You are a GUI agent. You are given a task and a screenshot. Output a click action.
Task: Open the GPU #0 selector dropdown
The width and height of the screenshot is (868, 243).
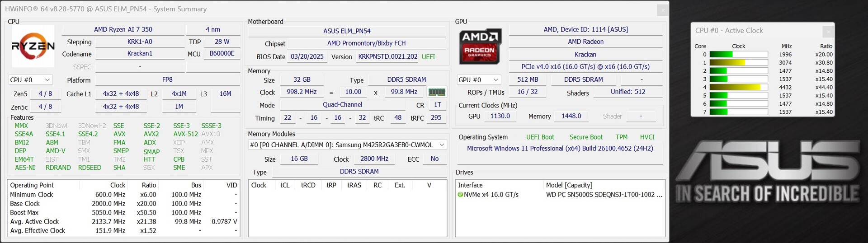click(x=478, y=80)
